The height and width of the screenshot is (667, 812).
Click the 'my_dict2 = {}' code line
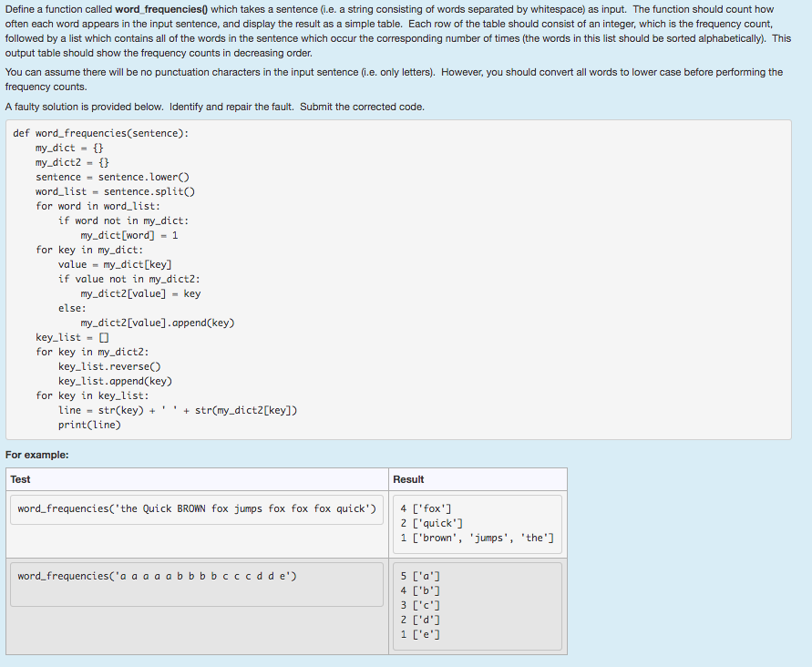[72, 162]
